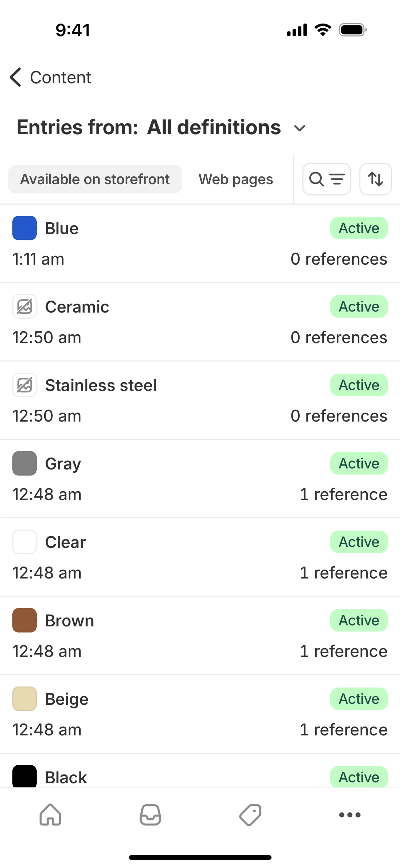400x868 pixels.
Task: Open the Entries from definitions selector
Action: [148, 127]
